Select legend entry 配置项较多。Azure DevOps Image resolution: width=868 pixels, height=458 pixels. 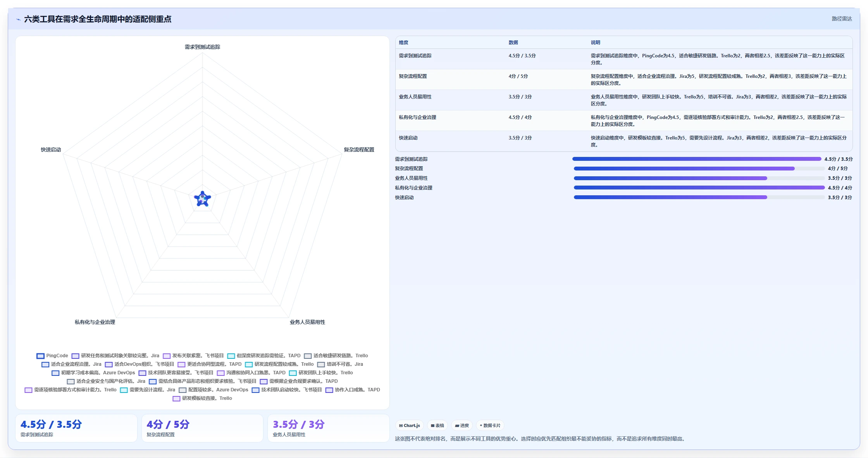(214, 390)
